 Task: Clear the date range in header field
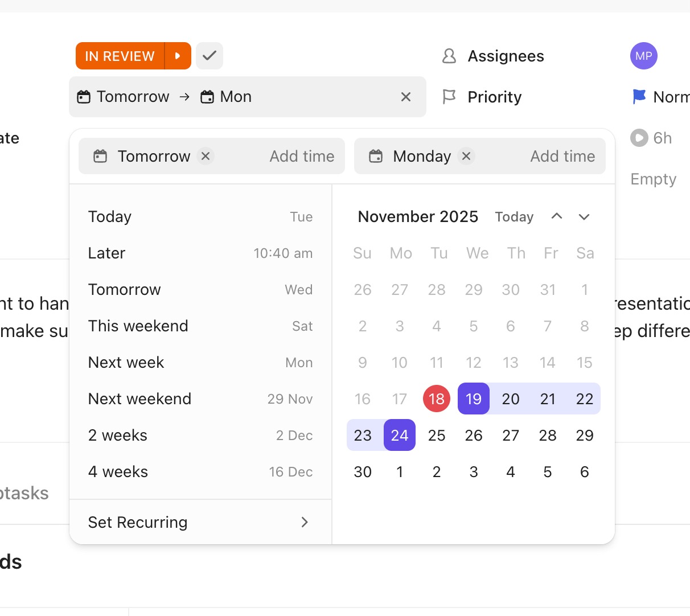406,97
